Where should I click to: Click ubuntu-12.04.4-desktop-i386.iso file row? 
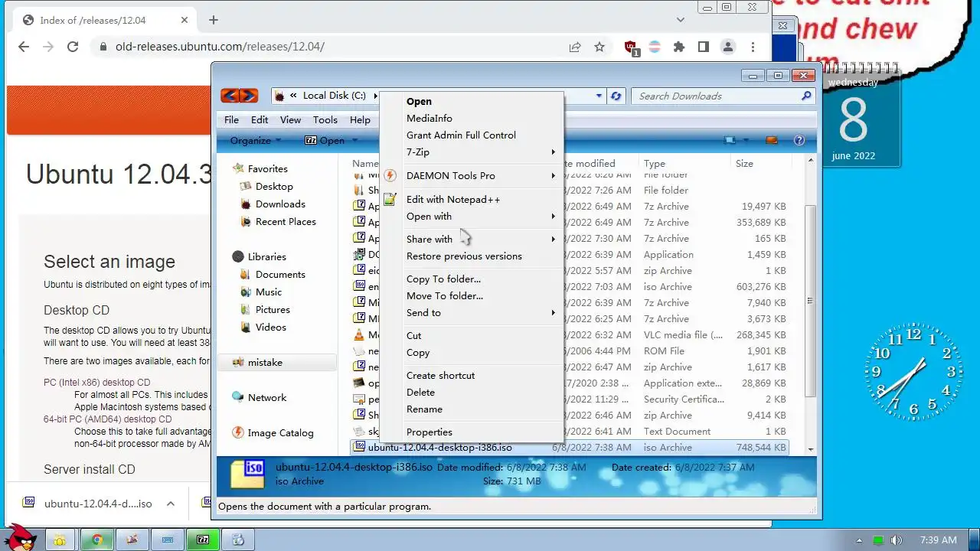pos(570,448)
